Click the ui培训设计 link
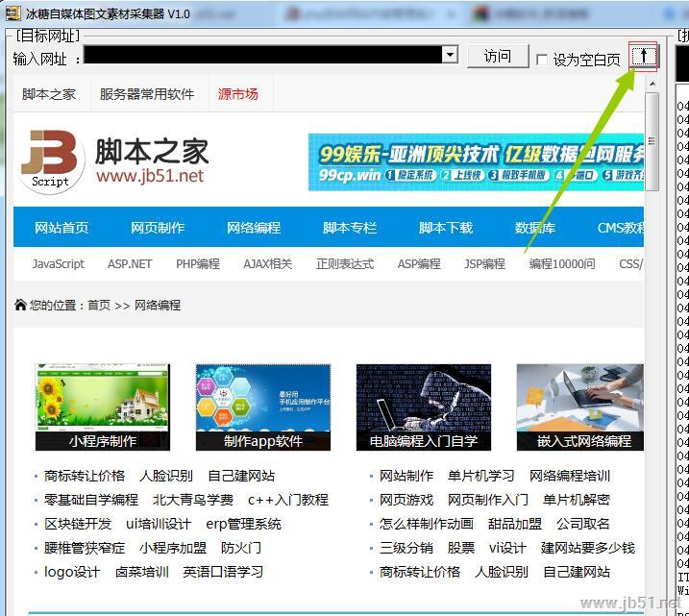Viewport: 689px width, 616px height. 159,524
